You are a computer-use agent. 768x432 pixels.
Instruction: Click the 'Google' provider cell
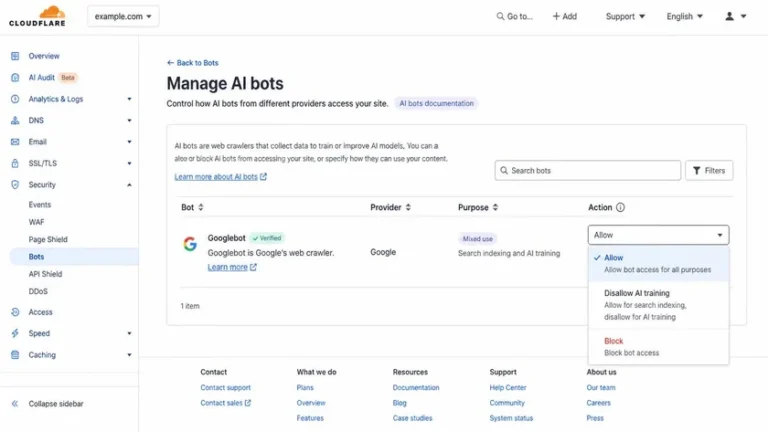(x=383, y=252)
